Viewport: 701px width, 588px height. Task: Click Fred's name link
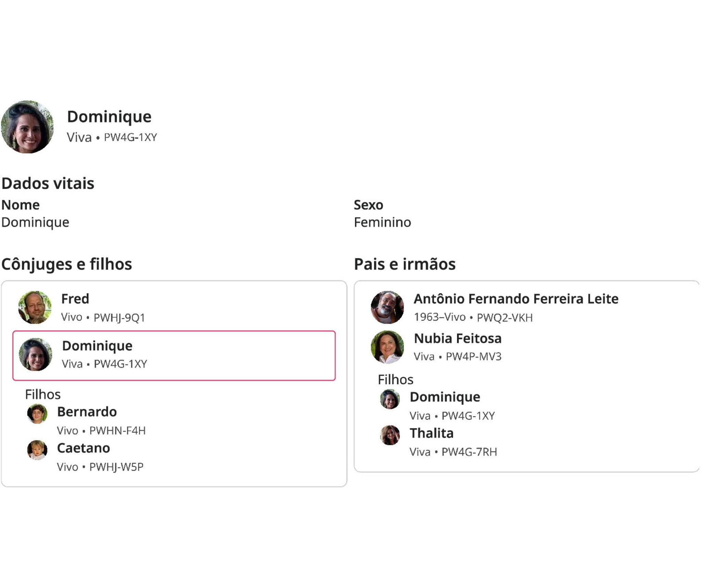point(75,299)
